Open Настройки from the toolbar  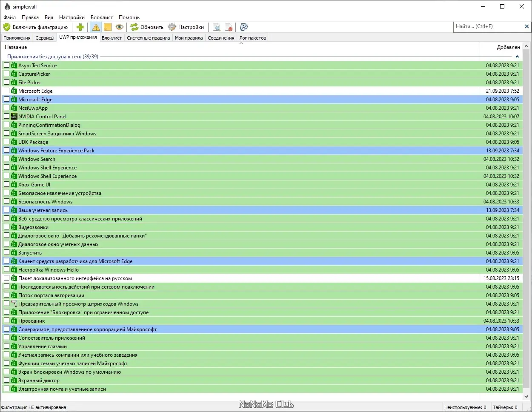coord(186,27)
